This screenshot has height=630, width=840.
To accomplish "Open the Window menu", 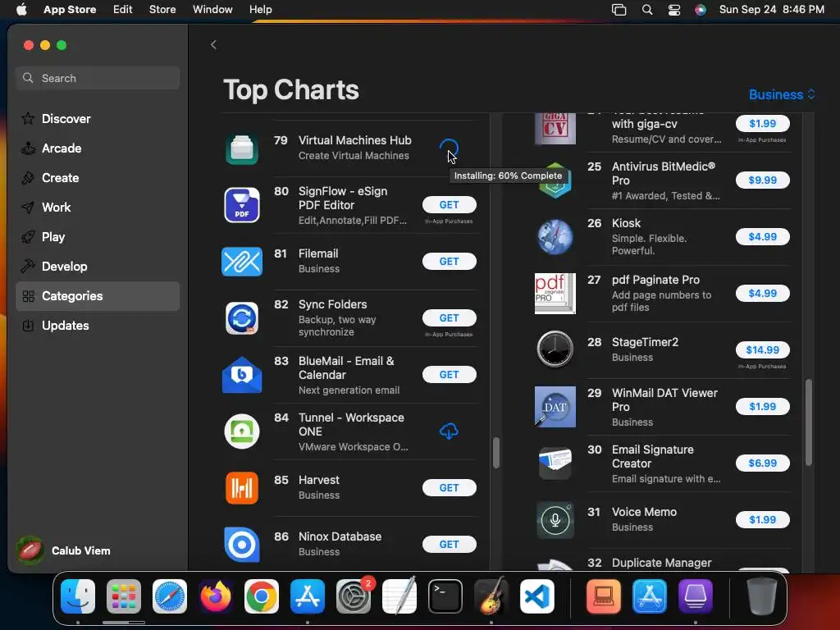I will [212, 10].
